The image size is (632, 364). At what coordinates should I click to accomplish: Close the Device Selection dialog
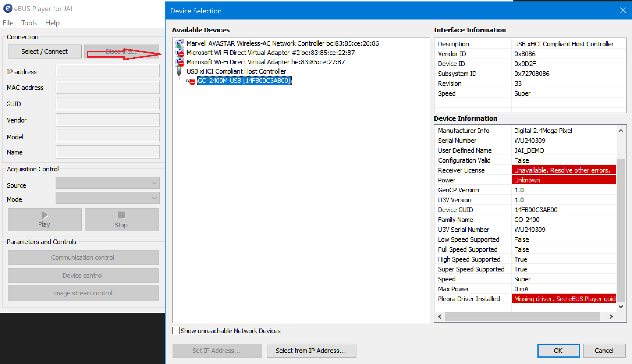pyautogui.click(x=623, y=10)
